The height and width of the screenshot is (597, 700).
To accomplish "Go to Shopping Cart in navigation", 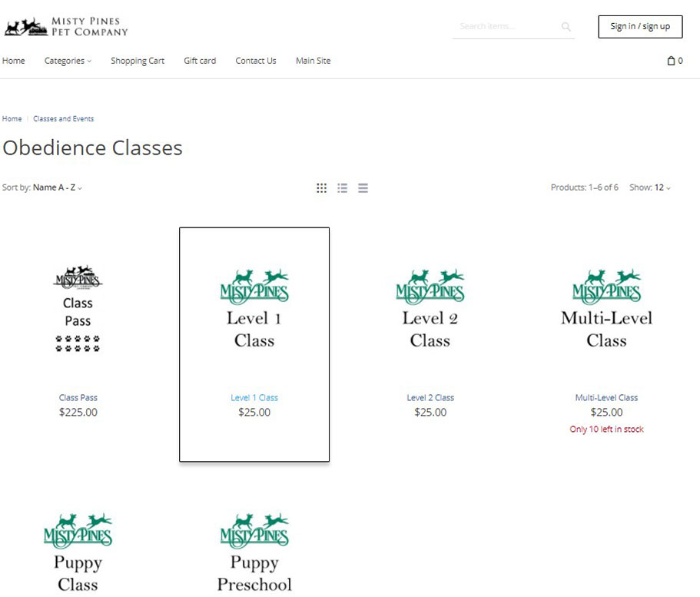I will pos(138,61).
